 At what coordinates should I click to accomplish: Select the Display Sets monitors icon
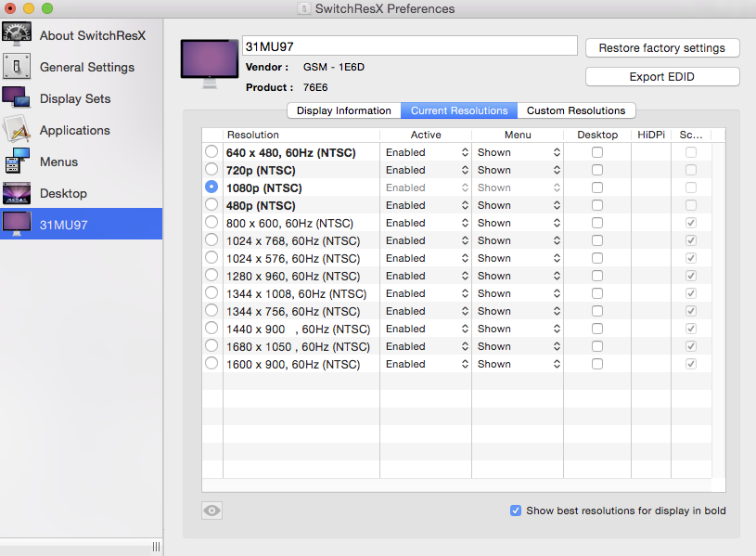click(x=17, y=98)
